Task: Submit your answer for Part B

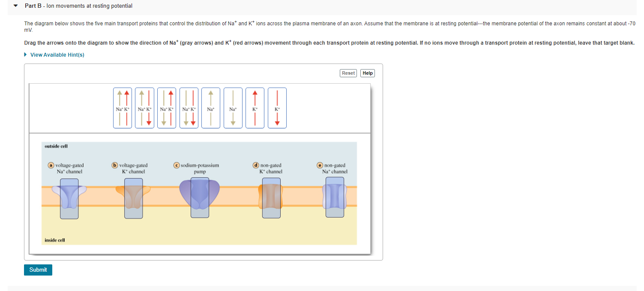Action: [38, 270]
